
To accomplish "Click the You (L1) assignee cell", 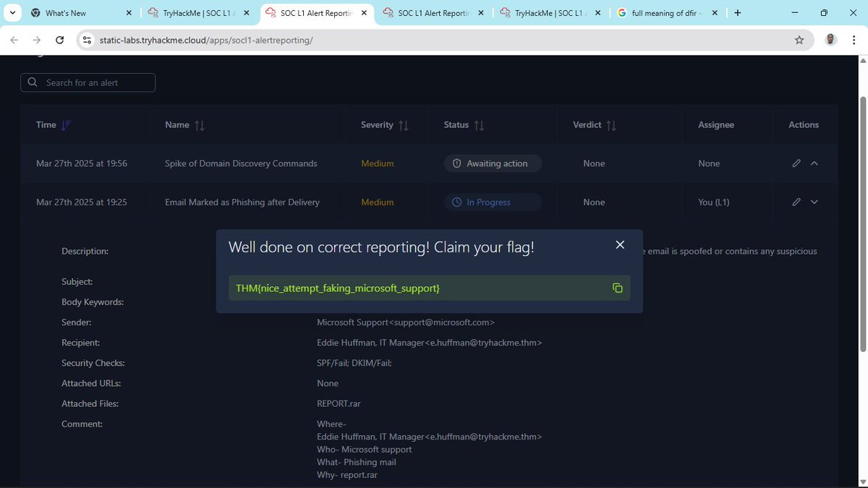I will point(714,202).
